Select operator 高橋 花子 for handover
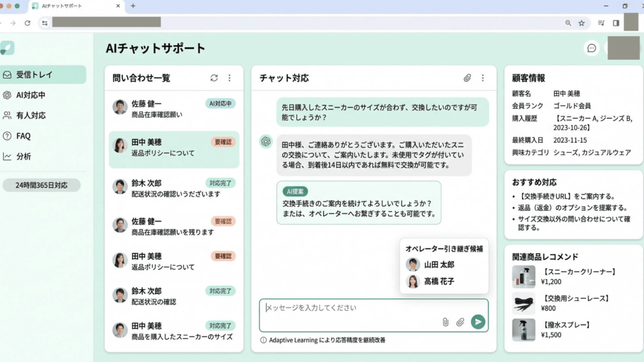This screenshot has width=644, height=362. click(430, 281)
